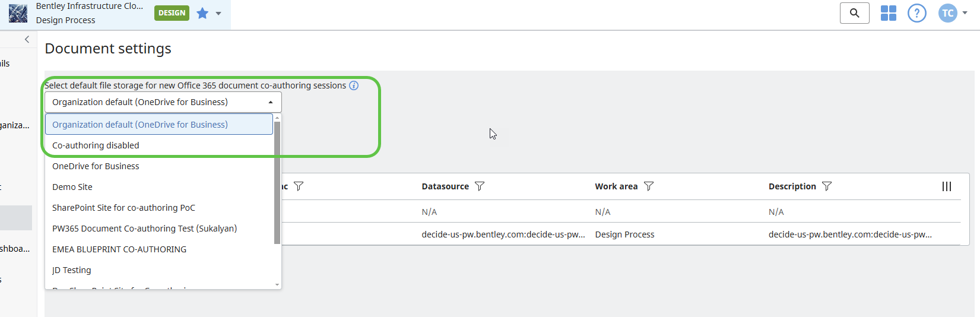Screen dimensions: 980x317
Task: Open the table column manager icon
Action: pyautogui.click(x=947, y=186)
